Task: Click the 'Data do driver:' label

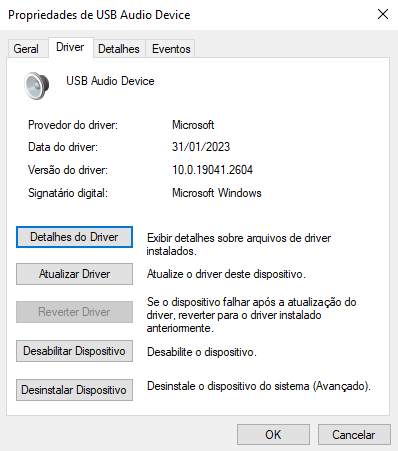Action: point(63,147)
